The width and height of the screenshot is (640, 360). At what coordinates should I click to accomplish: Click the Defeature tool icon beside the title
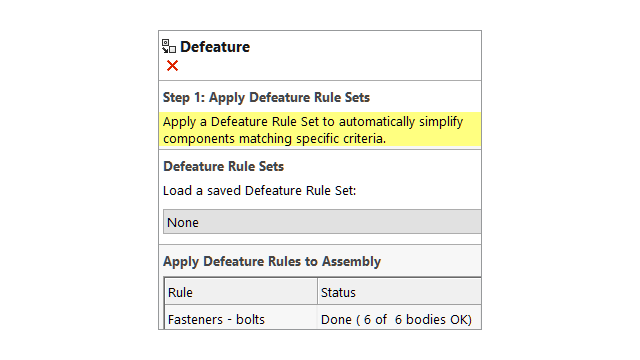169,46
